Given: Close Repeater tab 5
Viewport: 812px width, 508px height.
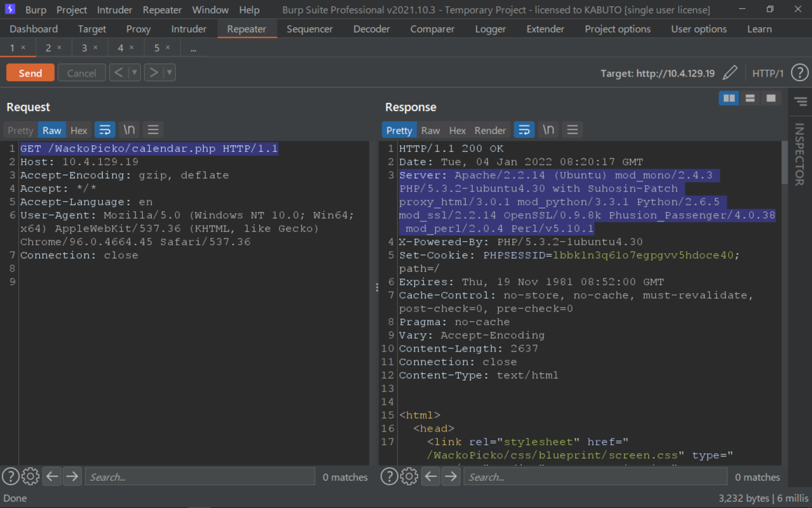Looking at the screenshot, I should [168, 47].
